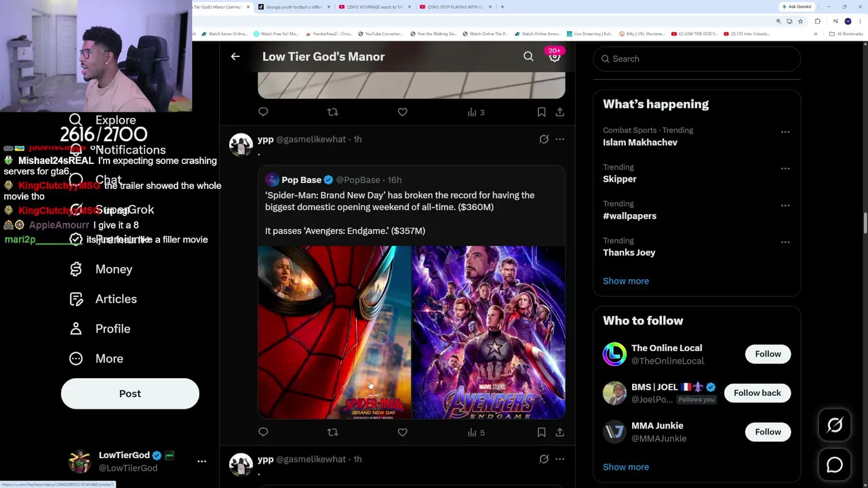Viewport: 868px width, 488px height.
Task: Ask Grok about ypp's Pop Base quote post
Action: pyautogui.click(x=544, y=139)
